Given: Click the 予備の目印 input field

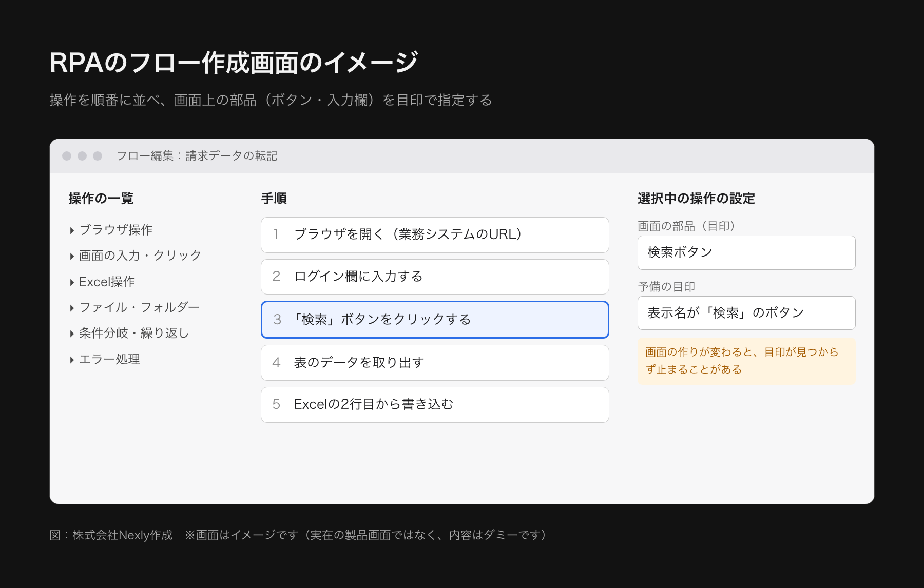Looking at the screenshot, I should pyautogui.click(x=746, y=313).
